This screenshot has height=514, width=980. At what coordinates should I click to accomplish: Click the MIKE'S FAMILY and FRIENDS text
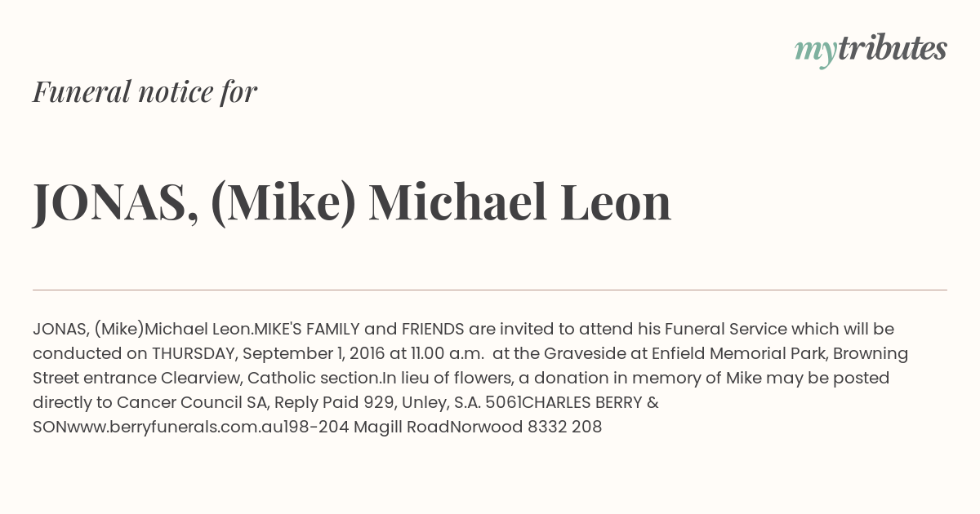[359, 329]
